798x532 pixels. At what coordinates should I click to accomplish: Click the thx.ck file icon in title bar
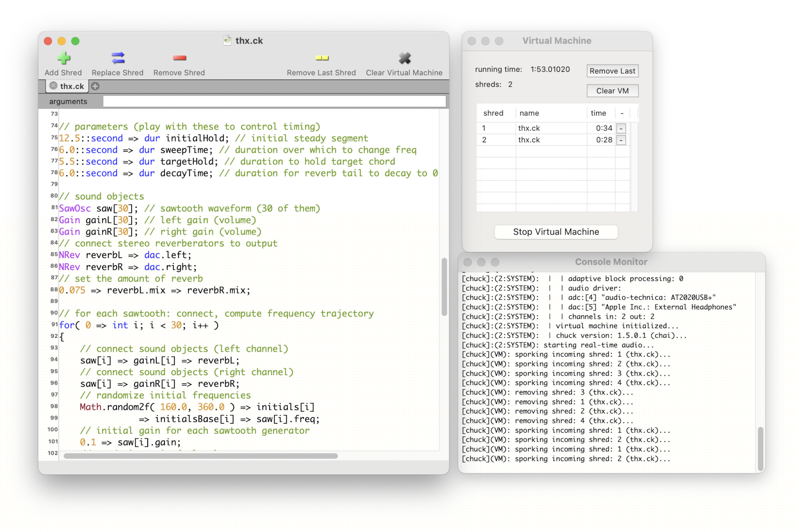point(227,41)
